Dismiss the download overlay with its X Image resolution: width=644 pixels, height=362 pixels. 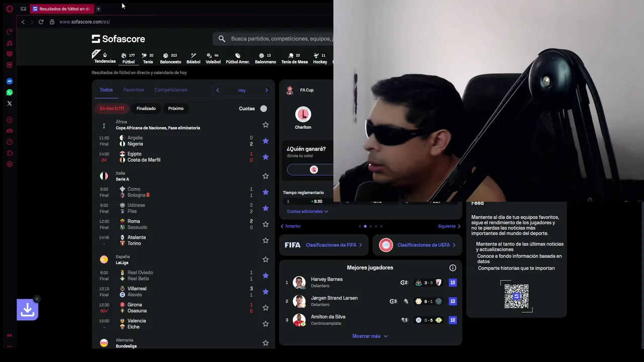[x=37, y=299]
